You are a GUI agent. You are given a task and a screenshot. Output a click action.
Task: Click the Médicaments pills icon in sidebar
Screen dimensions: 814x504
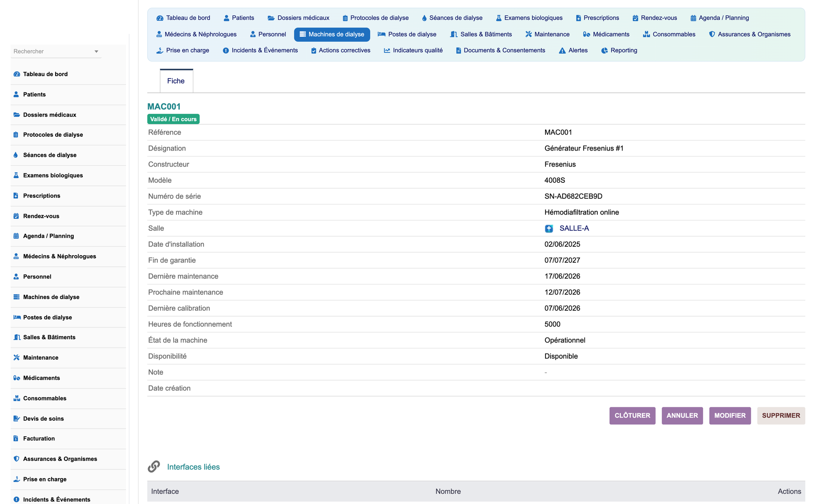coord(16,378)
